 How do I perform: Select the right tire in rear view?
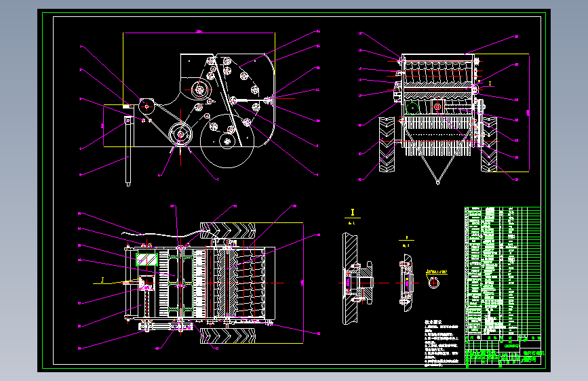coord(489,144)
